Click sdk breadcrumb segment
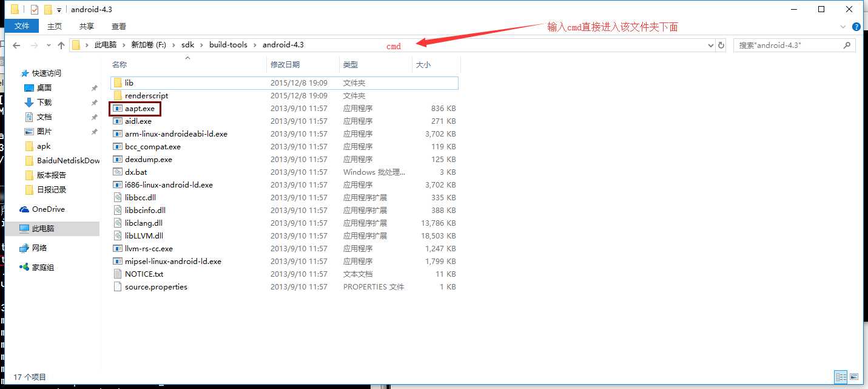The height and width of the screenshot is (389, 868). [x=187, y=45]
